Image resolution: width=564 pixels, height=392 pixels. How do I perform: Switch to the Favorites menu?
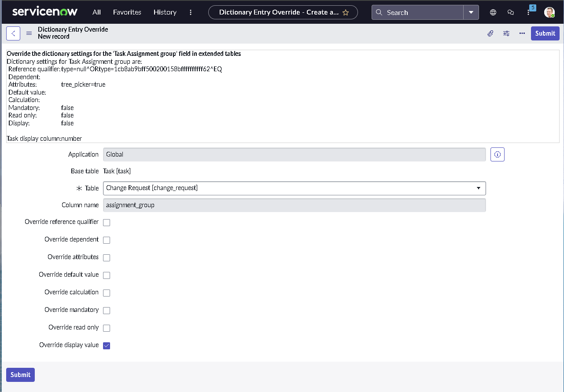point(127,12)
